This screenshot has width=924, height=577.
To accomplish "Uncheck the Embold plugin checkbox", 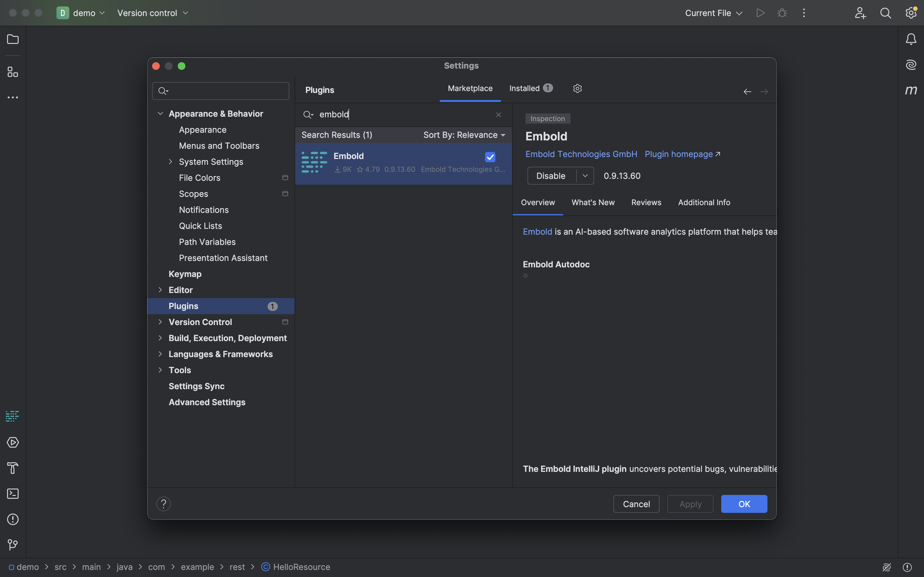I will (x=490, y=157).
